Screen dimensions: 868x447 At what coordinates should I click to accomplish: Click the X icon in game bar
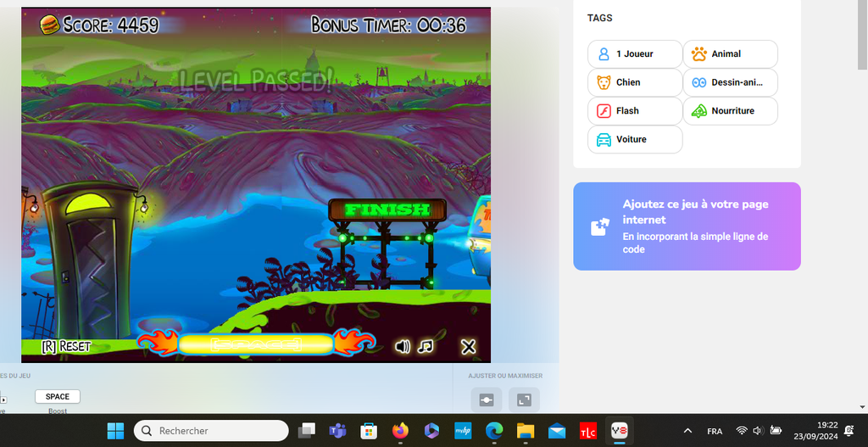[468, 346]
